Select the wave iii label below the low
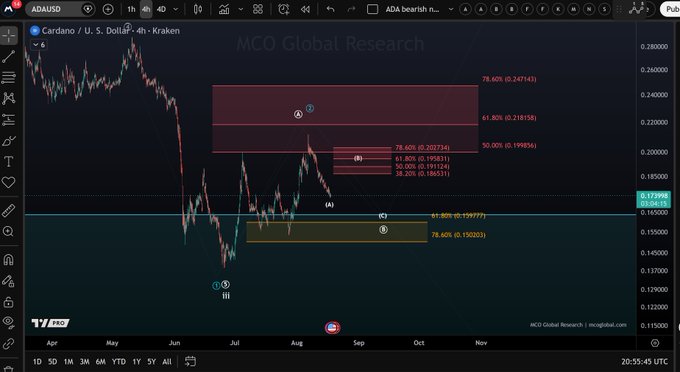The image size is (680, 372). pyautogui.click(x=226, y=296)
